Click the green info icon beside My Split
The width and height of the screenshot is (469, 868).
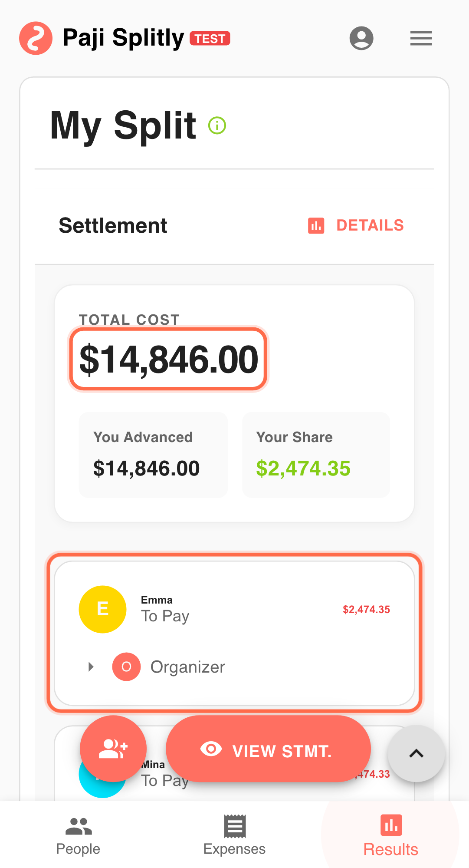pos(217,125)
